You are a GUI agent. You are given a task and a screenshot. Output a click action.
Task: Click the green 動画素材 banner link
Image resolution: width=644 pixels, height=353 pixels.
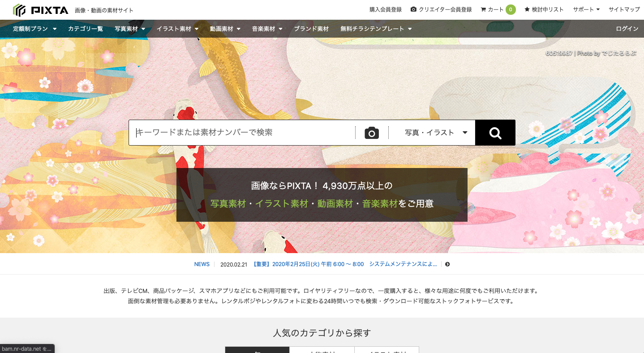point(335,204)
